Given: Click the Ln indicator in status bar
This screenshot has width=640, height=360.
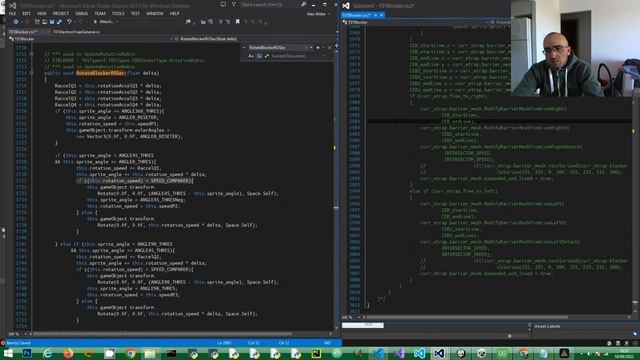Looking at the screenshot, I should [224, 343].
